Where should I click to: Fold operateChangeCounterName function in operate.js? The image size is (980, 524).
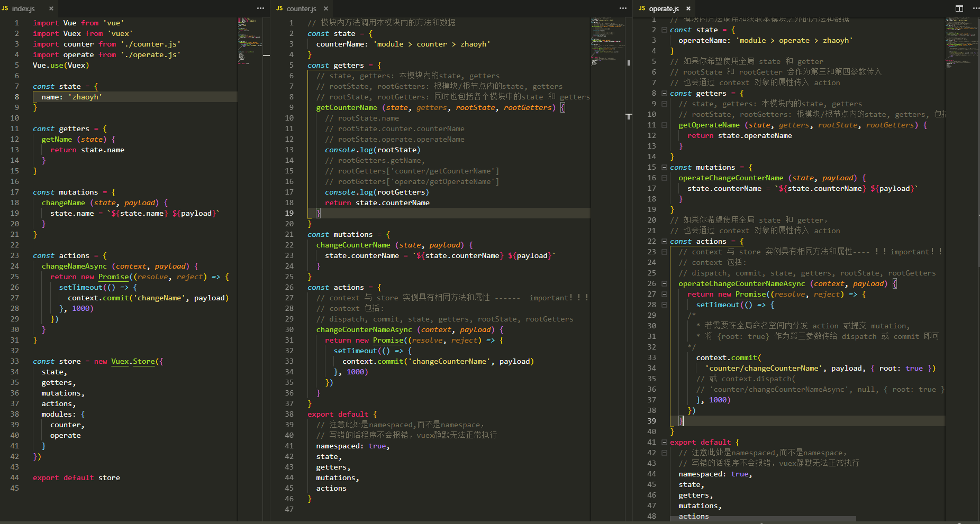[x=664, y=178]
